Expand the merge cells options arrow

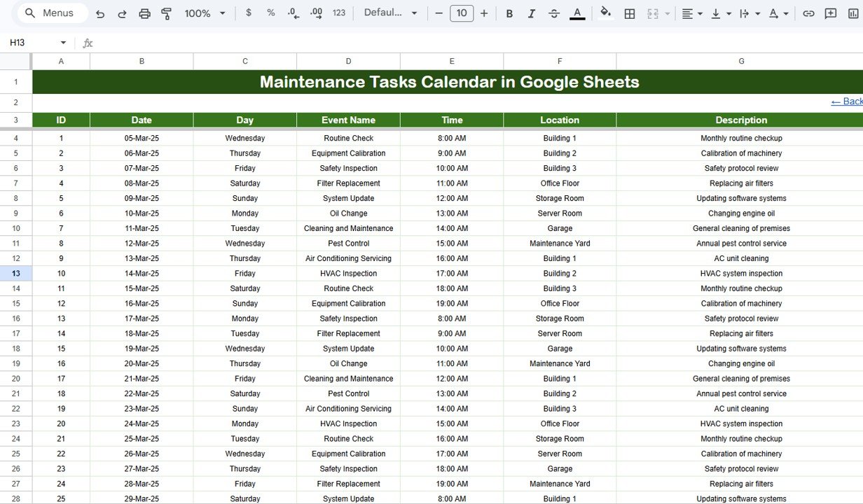click(668, 13)
